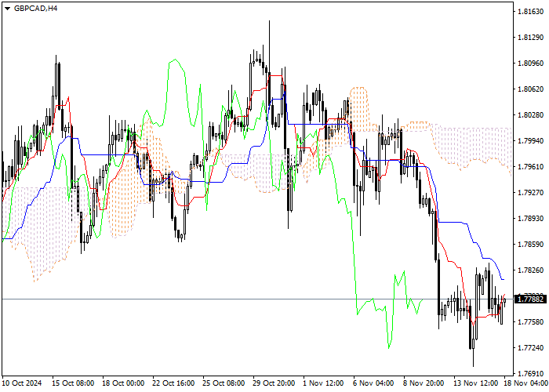The image size is (549, 392).
Task: Click the 1.76910 price scale label
Action: 530,374
